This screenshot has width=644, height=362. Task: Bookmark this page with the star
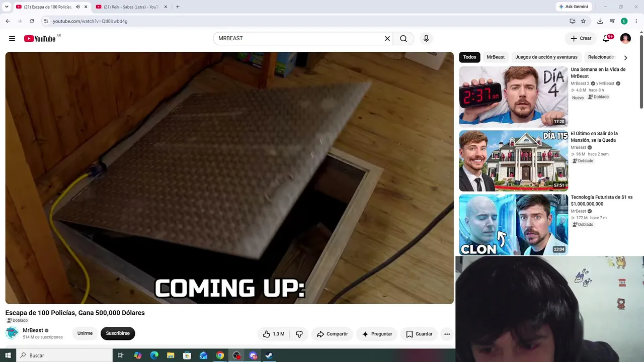tap(583, 21)
